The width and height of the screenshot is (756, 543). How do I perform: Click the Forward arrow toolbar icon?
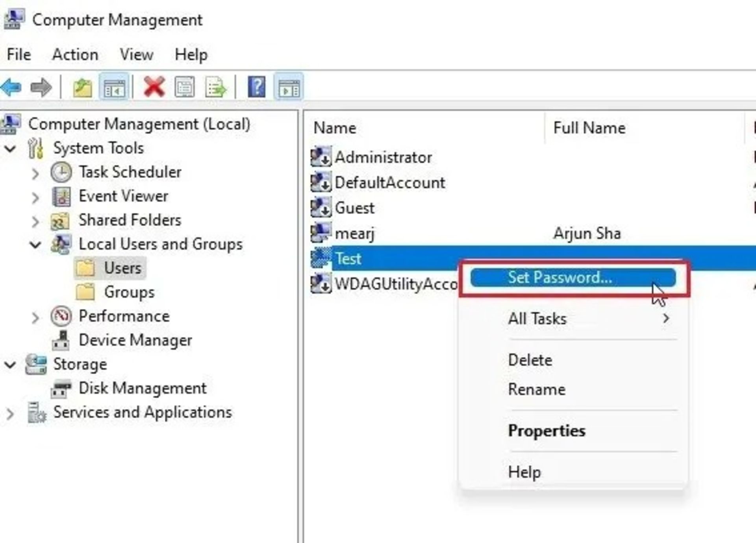[x=41, y=87]
